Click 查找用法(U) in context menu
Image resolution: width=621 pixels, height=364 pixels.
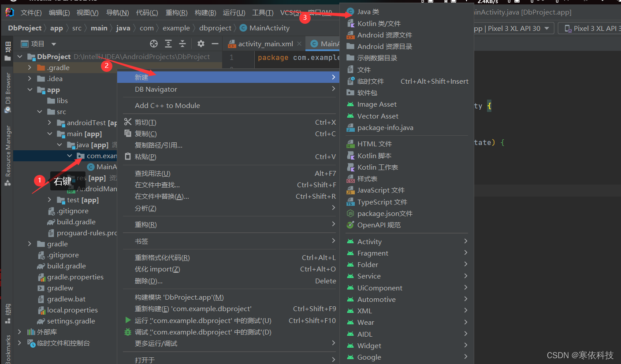click(229, 173)
